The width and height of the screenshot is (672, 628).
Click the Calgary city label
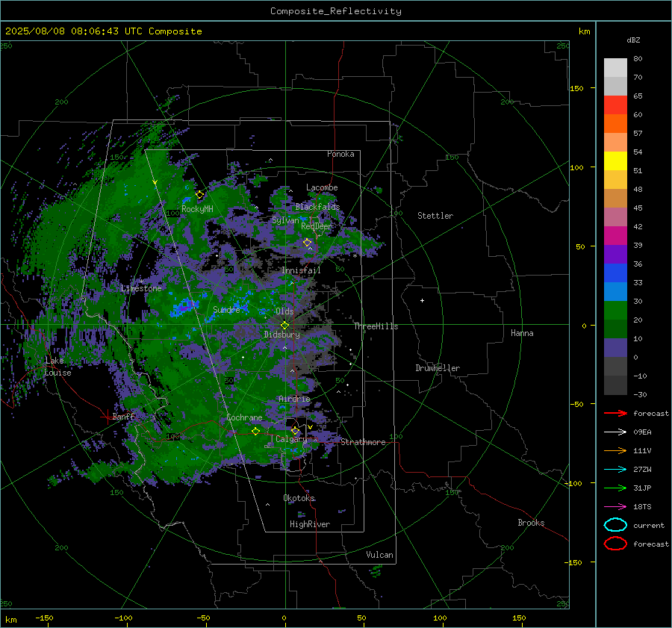coord(291,439)
